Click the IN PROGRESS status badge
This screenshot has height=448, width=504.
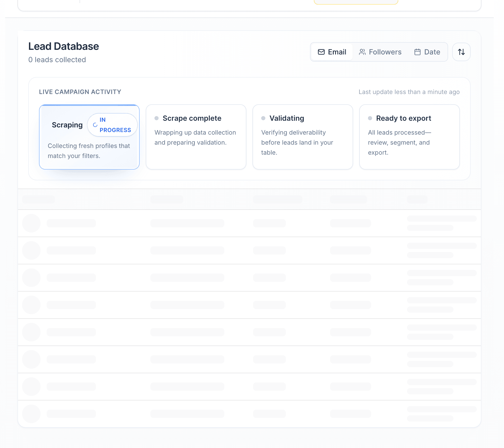point(112,125)
